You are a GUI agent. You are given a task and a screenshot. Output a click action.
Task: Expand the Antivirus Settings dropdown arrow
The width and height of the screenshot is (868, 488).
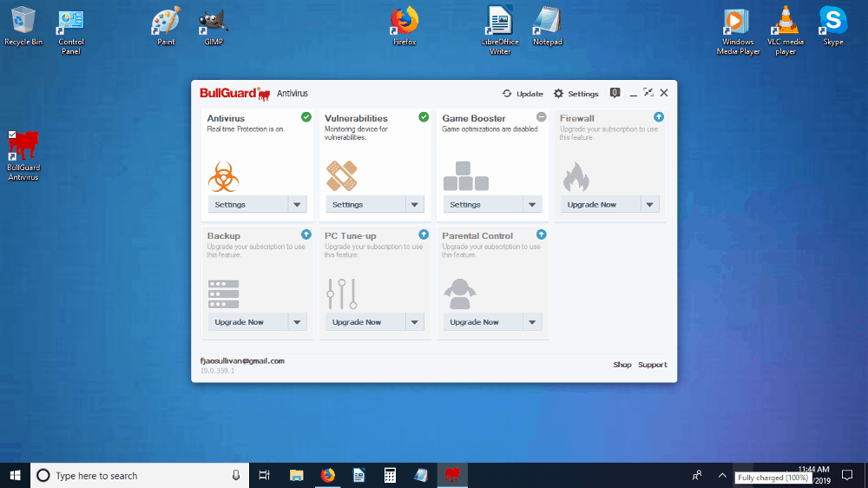pyautogui.click(x=297, y=204)
